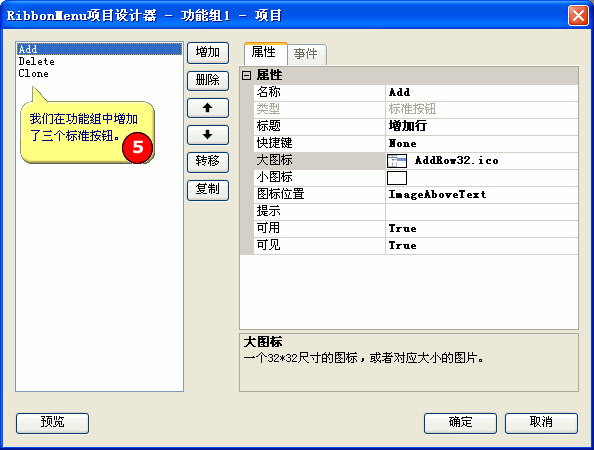Open the 可用 True value field
594x450 pixels.
click(481, 228)
